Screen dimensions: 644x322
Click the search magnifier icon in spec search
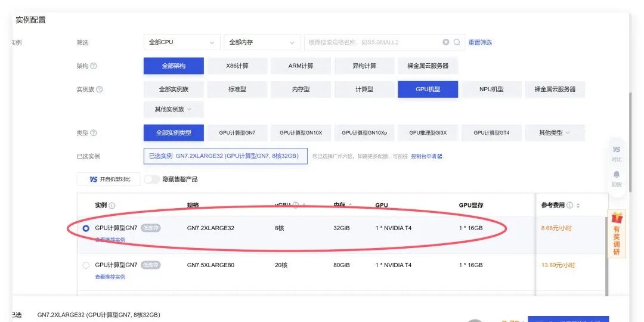(457, 42)
